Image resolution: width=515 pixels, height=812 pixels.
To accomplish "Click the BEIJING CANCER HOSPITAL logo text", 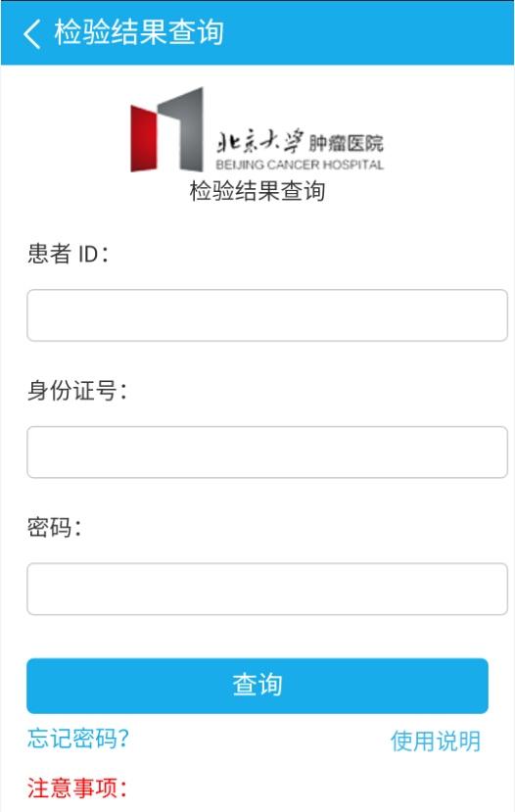I will pos(300,165).
